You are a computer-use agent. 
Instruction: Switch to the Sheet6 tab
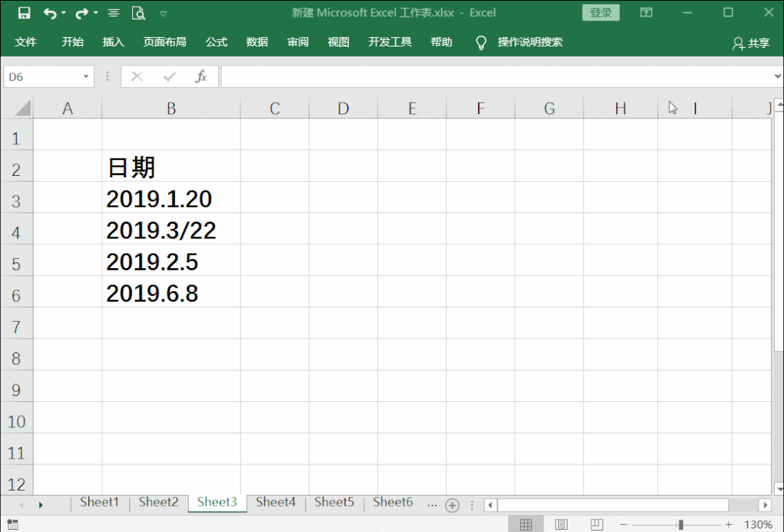[393, 502]
